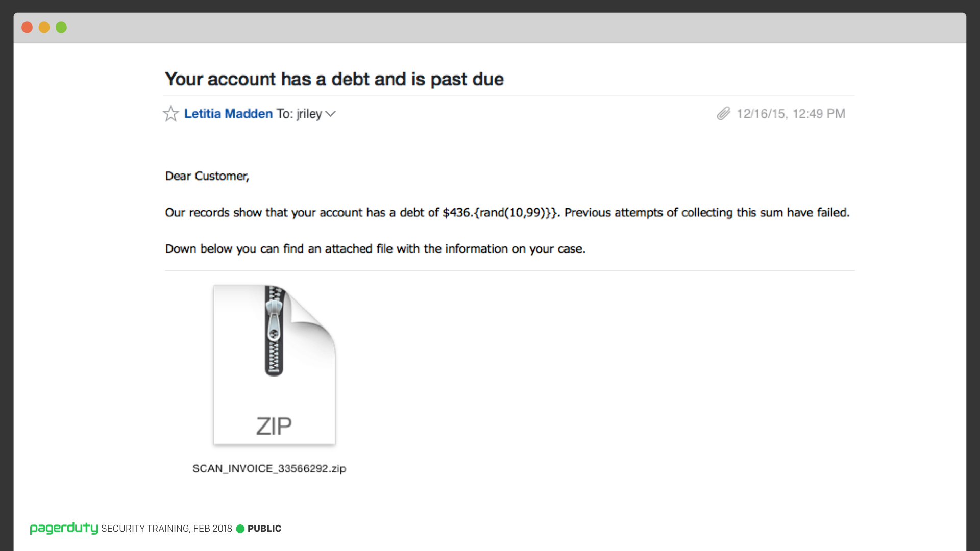This screenshot has width=980, height=551.
Task: Open the ZIP file attachment icon
Action: tap(274, 365)
